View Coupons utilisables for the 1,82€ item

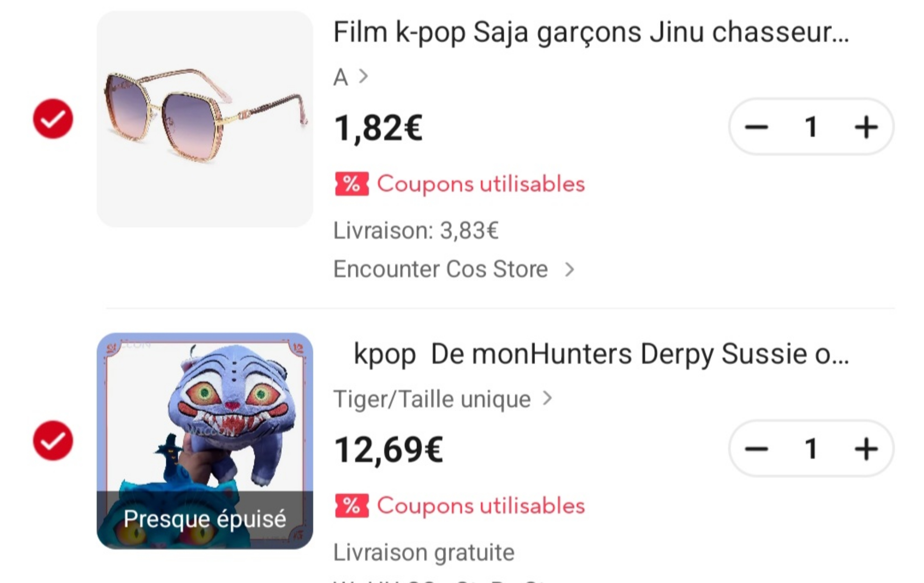[481, 184]
